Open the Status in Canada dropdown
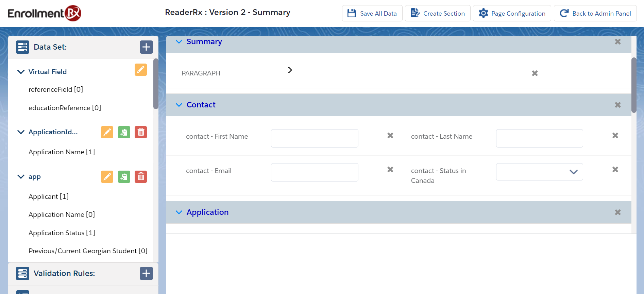 coord(539,172)
